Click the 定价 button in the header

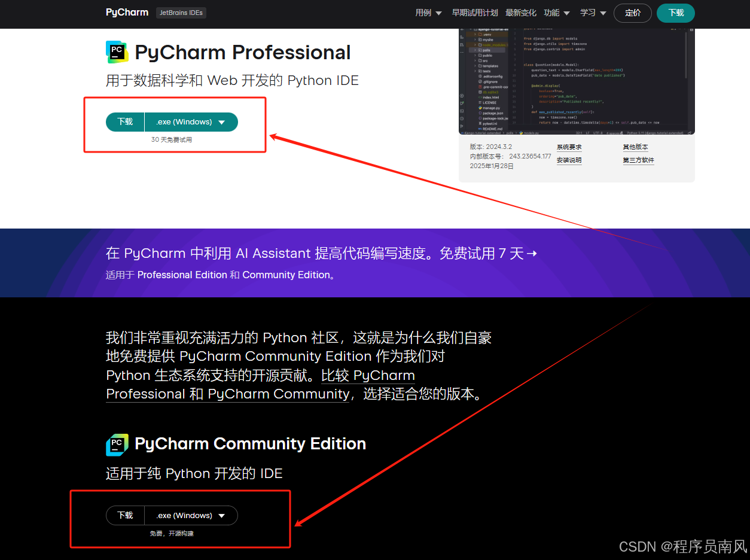click(633, 13)
